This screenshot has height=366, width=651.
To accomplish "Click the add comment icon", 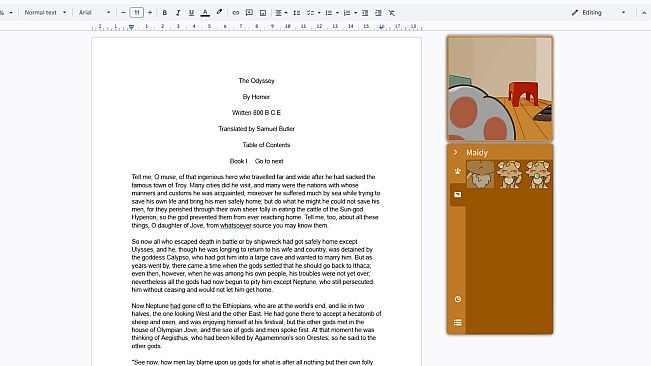I will 249,13.
